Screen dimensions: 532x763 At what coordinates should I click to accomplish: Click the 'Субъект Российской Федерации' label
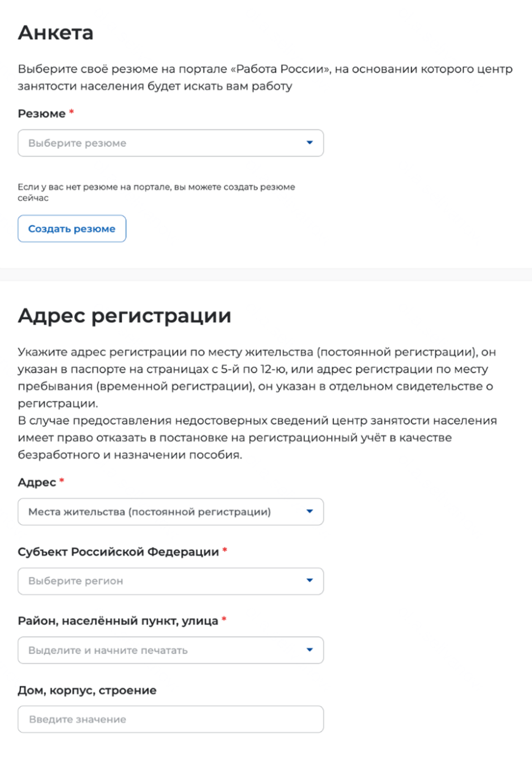(118, 551)
